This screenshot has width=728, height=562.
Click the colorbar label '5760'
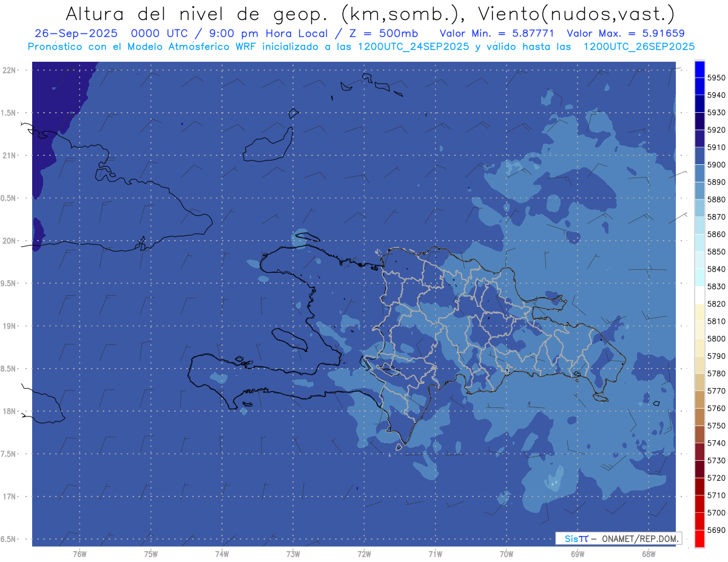click(x=716, y=408)
